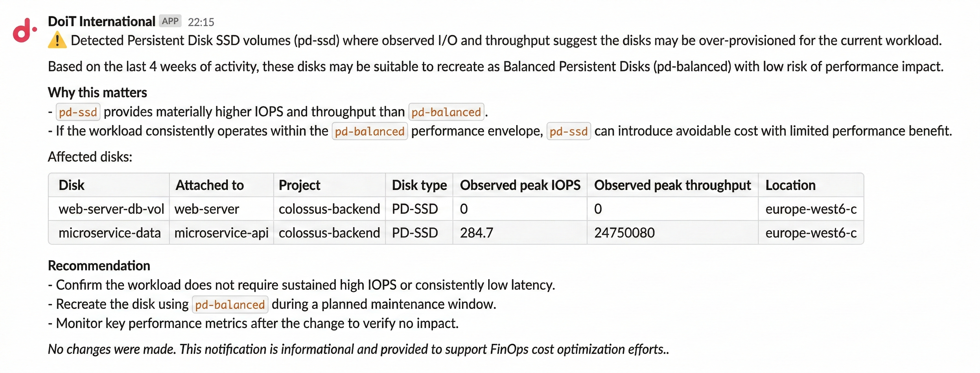Click the 24750080 throughput value
The height and width of the screenshot is (373, 980).
(624, 233)
